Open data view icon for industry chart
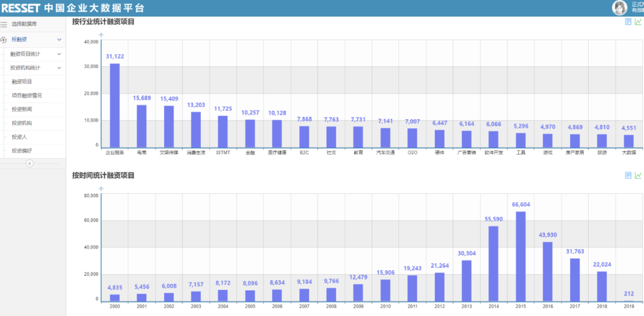Viewport: 644px width, 316px height. [x=628, y=22]
